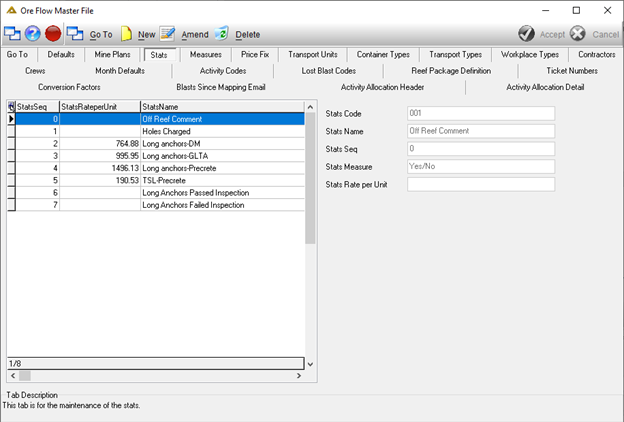Click the Go To windows icon

[74, 34]
